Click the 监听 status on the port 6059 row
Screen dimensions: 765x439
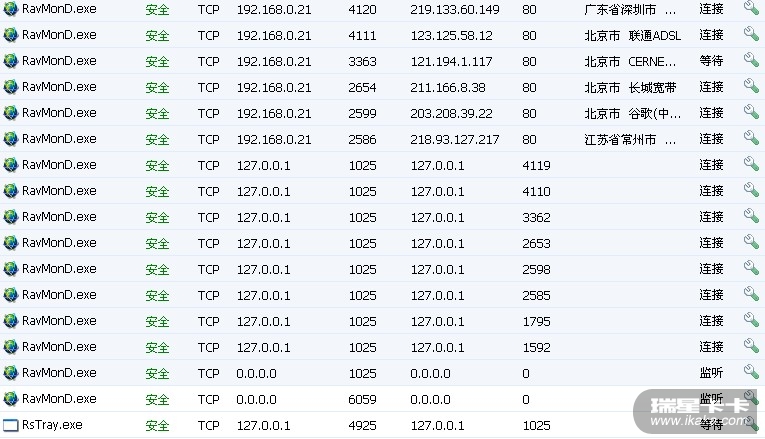711,399
